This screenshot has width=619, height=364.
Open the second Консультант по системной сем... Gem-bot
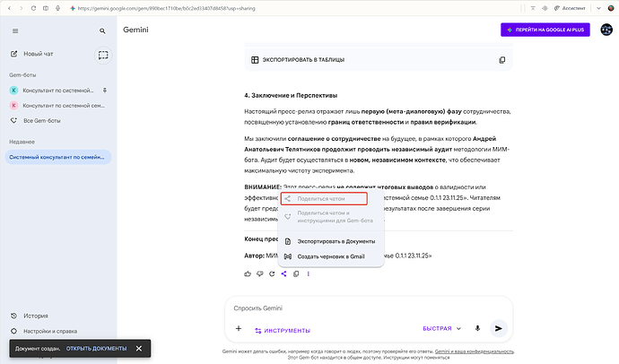(57, 105)
